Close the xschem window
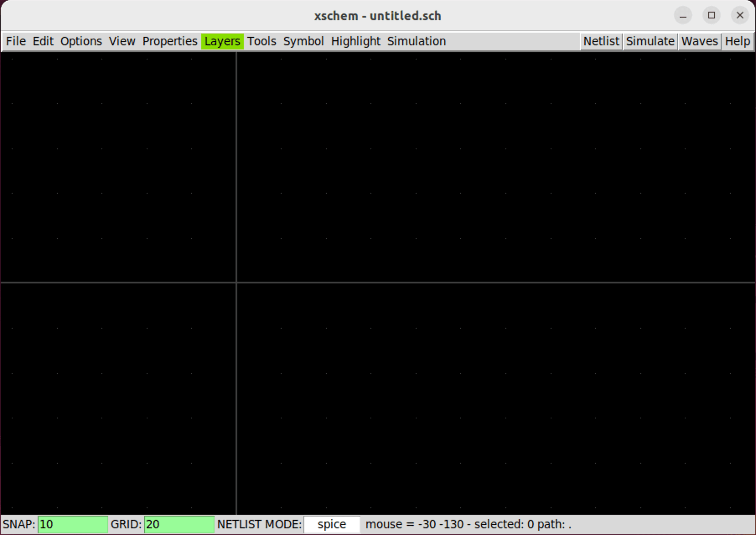The image size is (756, 535). click(x=740, y=16)
